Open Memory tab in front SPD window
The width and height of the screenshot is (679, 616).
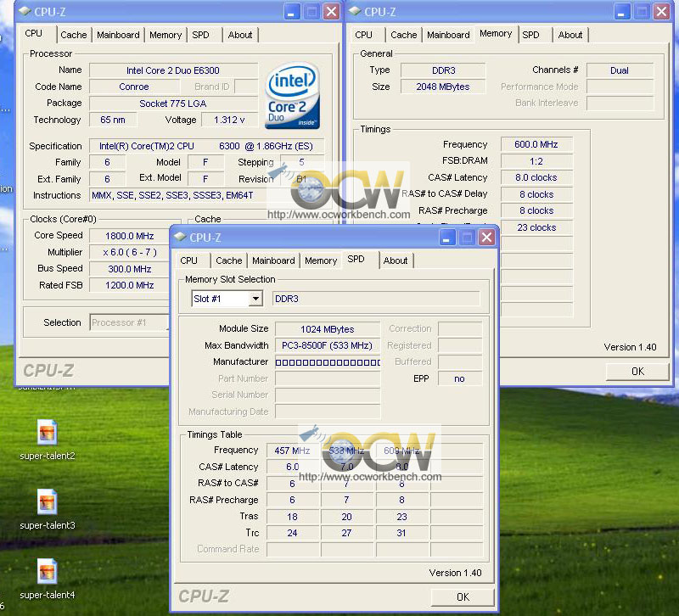(x=321, y=260)
